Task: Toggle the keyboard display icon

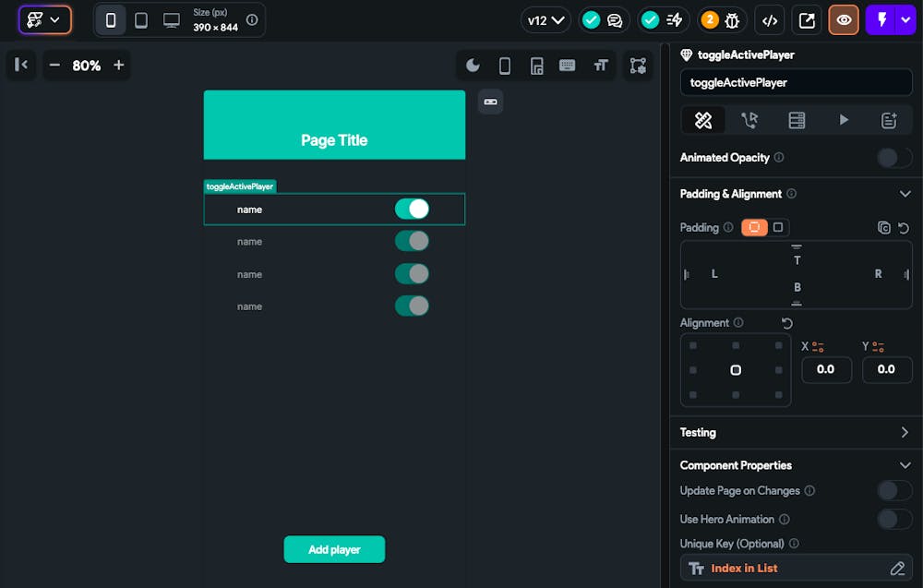Action: click(x=568, y=66)
